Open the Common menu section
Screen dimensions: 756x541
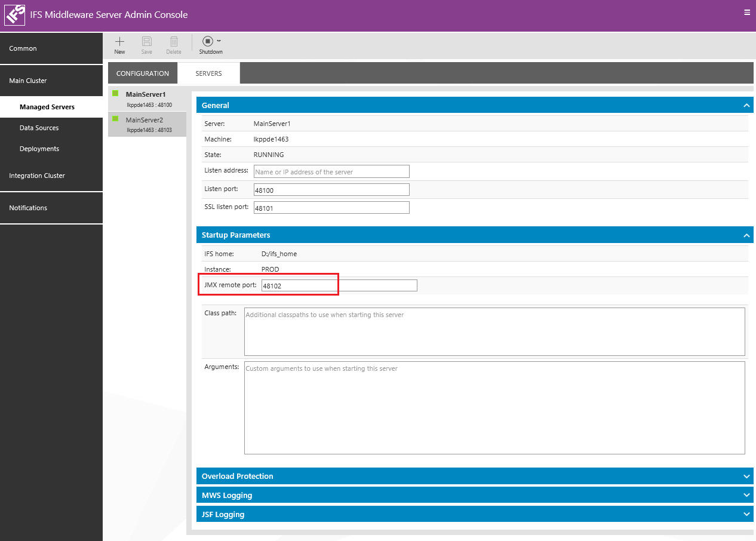(51, 48)
